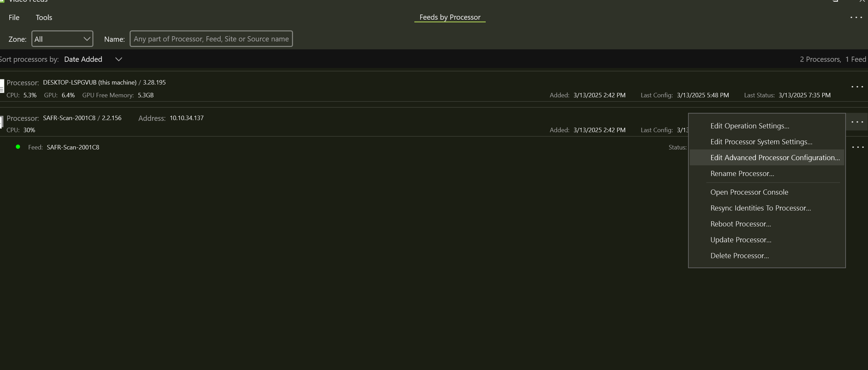This screenshot has width=868, height=370.
Task: Choose Delete Processor from menu
Action: 739,256
